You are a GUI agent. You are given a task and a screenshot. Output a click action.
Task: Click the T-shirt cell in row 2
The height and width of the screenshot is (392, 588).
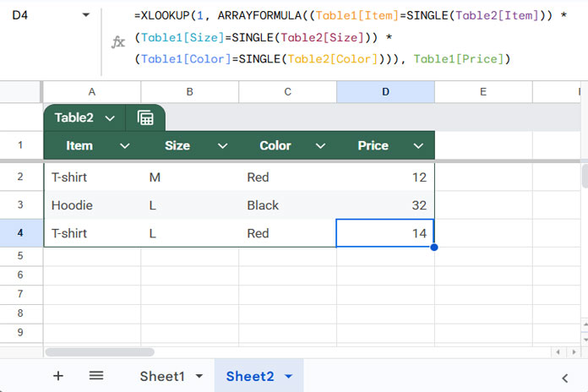[x=92, y=177]
